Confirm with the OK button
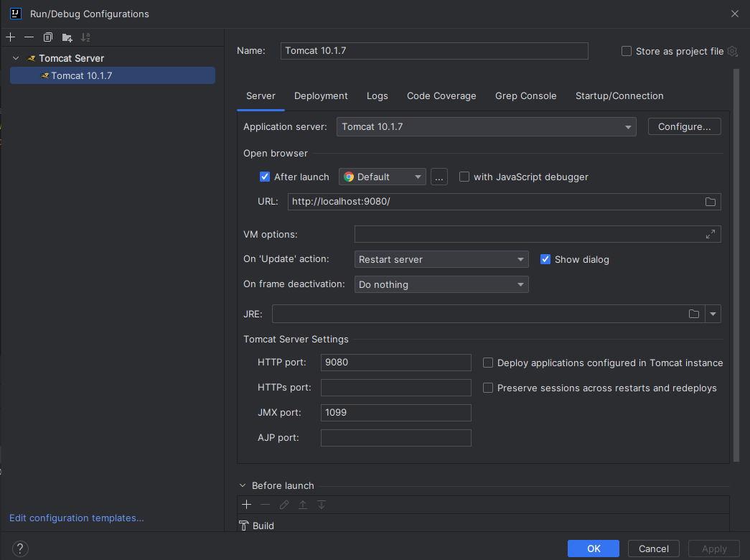The image size is (750, 560). tap(593, 549)
